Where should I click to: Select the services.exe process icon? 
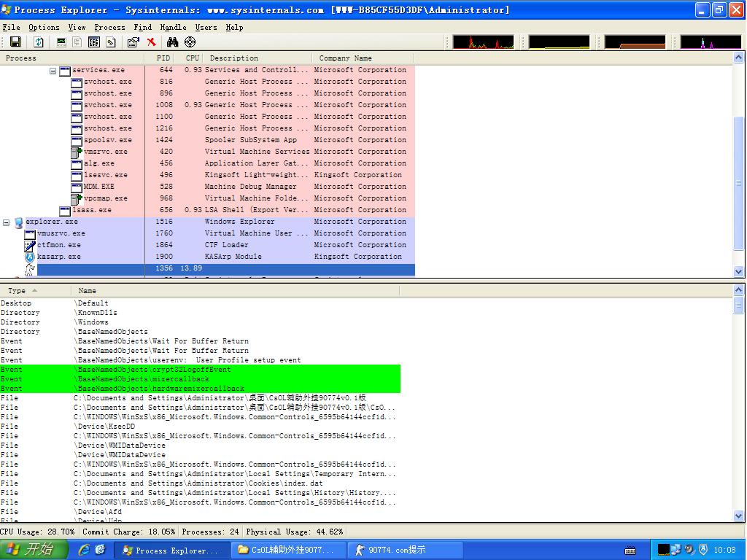tap(65, 71)
